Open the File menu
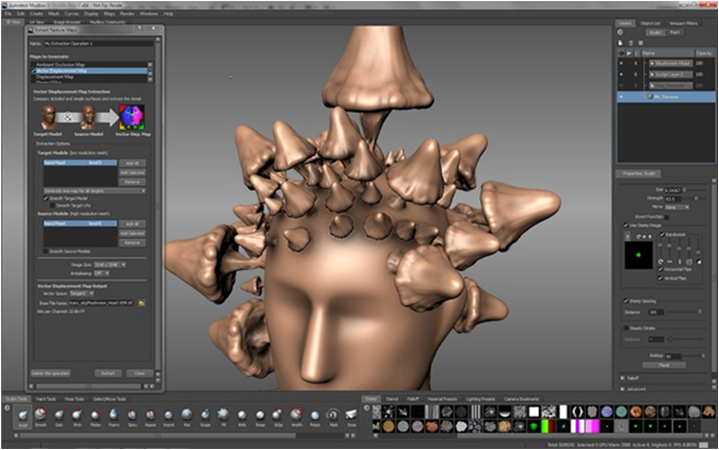The width and height of the screenshot is (719, 450). [x=8, y=14]
